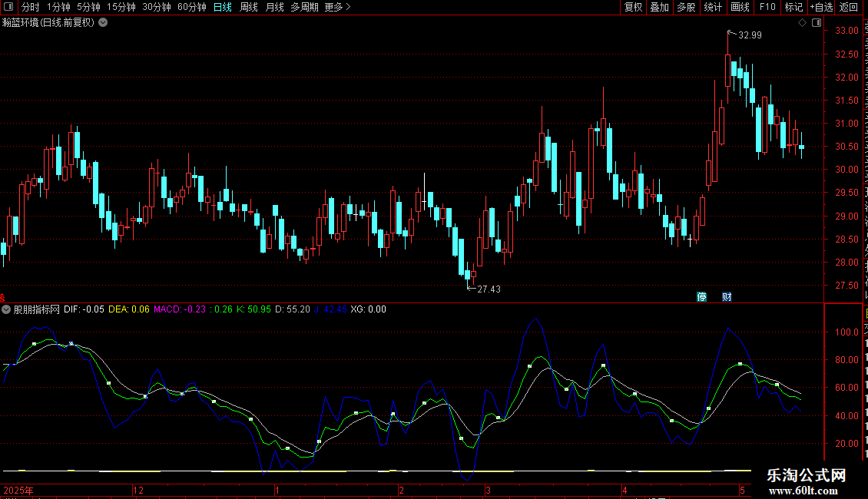Switch to the 日线 daily tab
This screenshot has width=868, height=499.
[x=223, y=7]
